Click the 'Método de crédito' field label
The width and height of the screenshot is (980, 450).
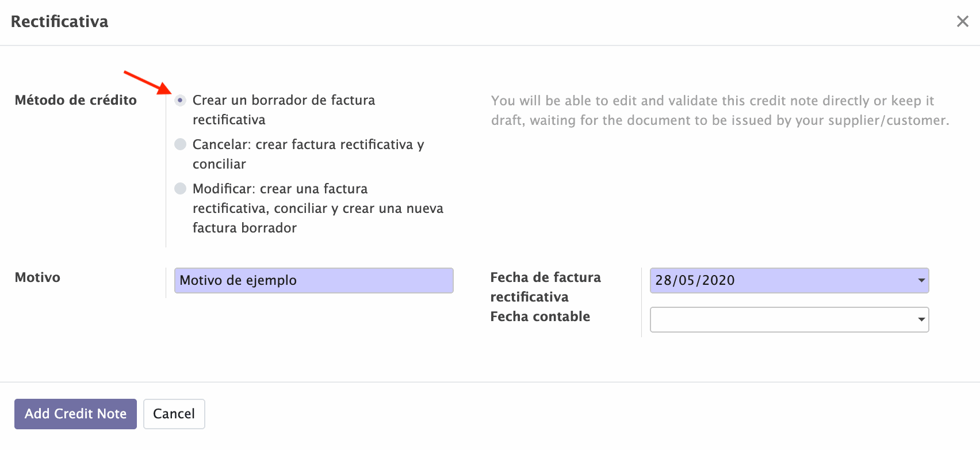(76, 100)
